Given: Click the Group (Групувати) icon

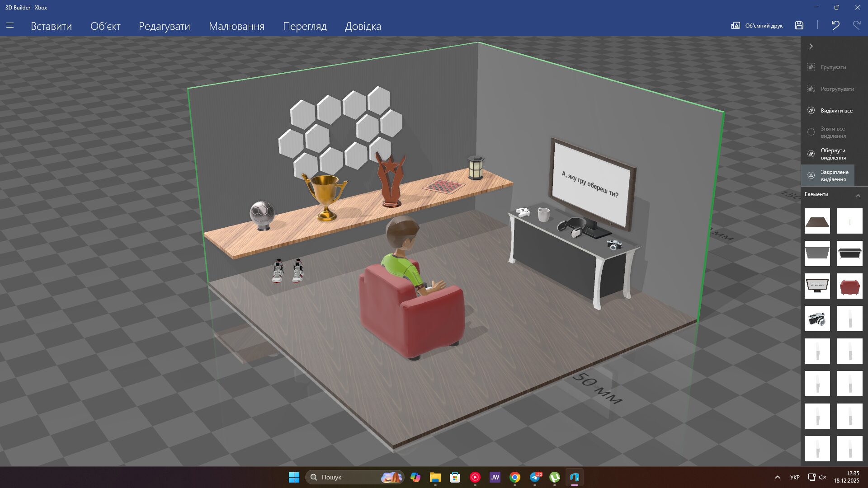Looking at the screenshot, I should [811, 67].
